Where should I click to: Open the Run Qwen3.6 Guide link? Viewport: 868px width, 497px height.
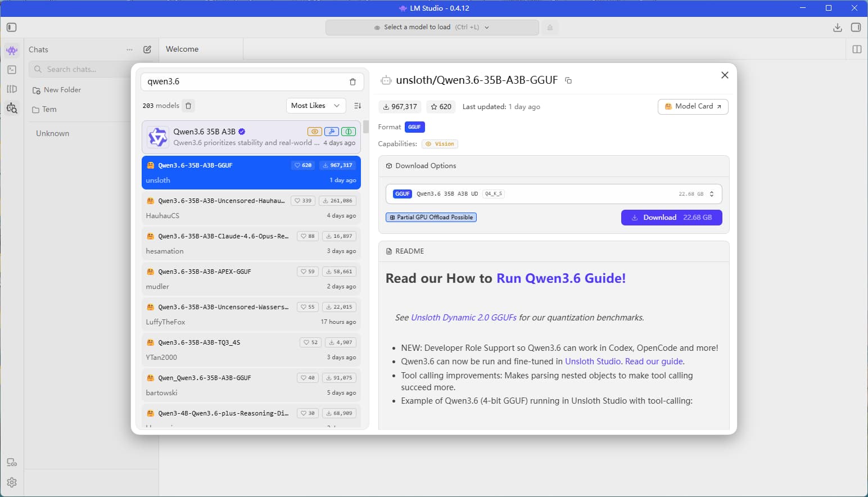pyautogui.click(x=560, y=278)
